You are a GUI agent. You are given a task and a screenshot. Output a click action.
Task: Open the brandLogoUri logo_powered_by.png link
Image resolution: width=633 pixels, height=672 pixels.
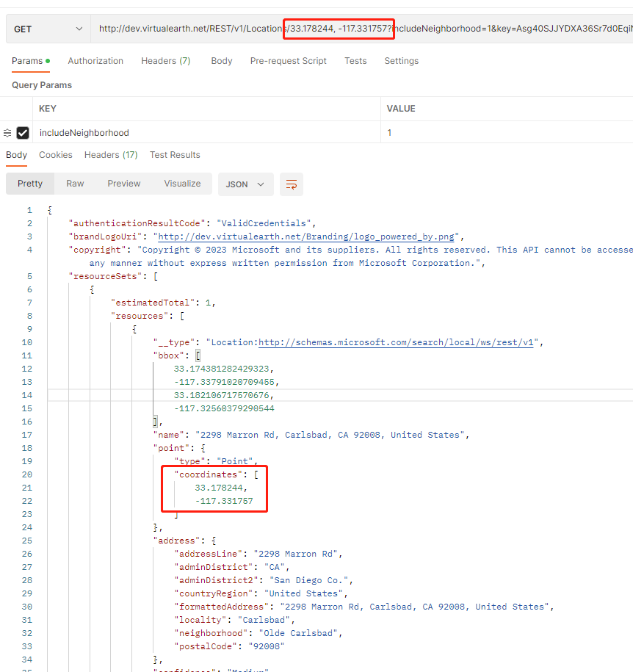tap(306, 236)
